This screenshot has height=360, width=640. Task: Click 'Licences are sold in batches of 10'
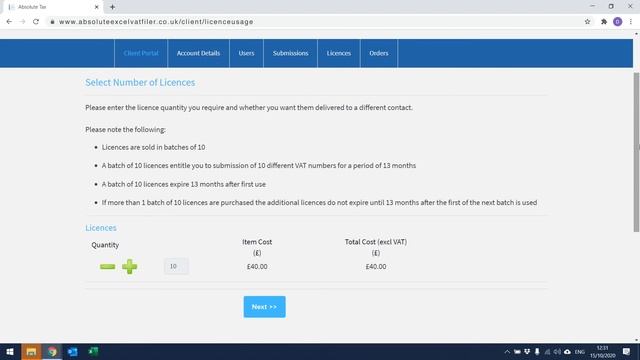pyautogui.click(x=153, y=147)
